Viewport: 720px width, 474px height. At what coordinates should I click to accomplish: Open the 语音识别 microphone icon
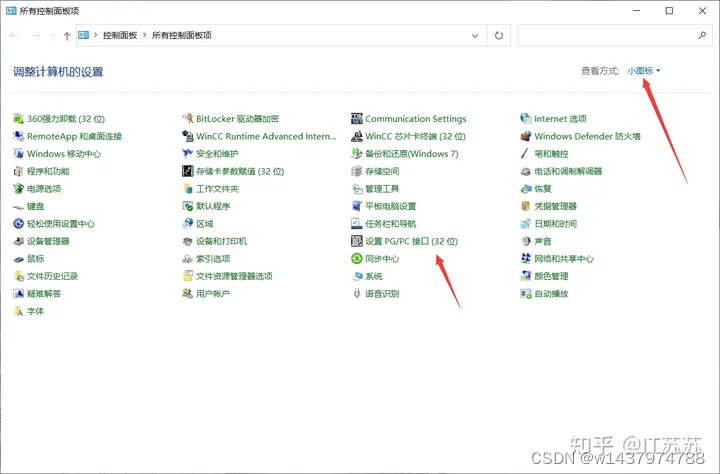tap(357, 293)
